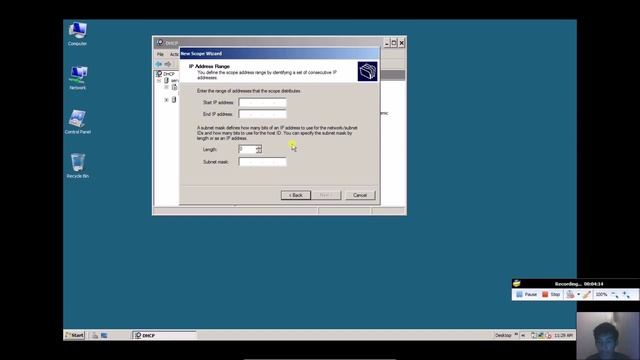Open the Recycle Bin desktop icon
The width and height of the screenshot is (640, 360).
tap(78, 165)
